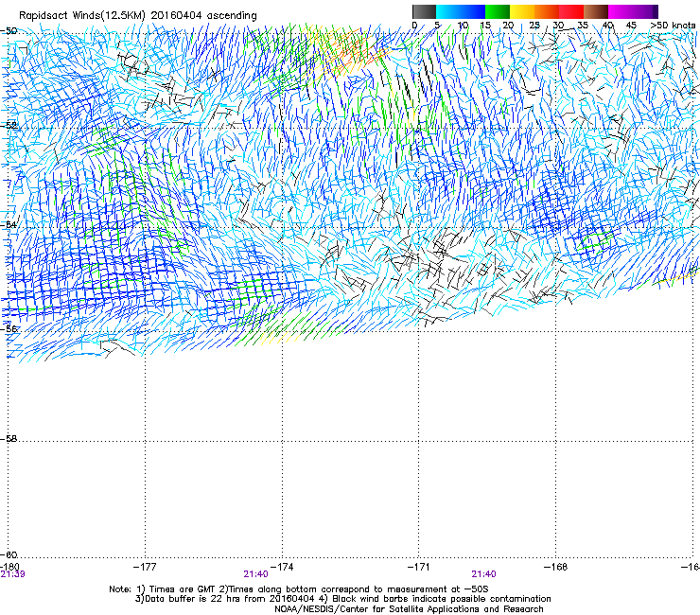Click the 'Rapidscat Winds(12.5KM) 20160404 ascending' title
700x615 pixels.
pos(138,15)
